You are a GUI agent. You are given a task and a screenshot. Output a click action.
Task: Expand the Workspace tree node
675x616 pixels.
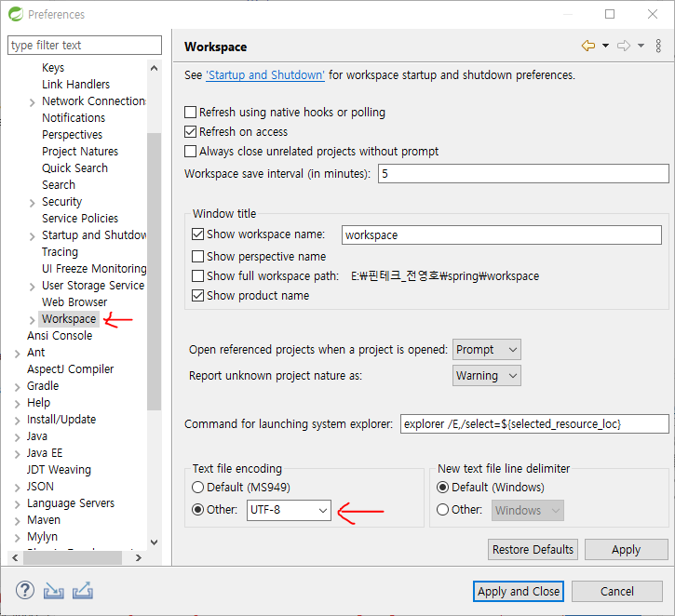(32, 319)
